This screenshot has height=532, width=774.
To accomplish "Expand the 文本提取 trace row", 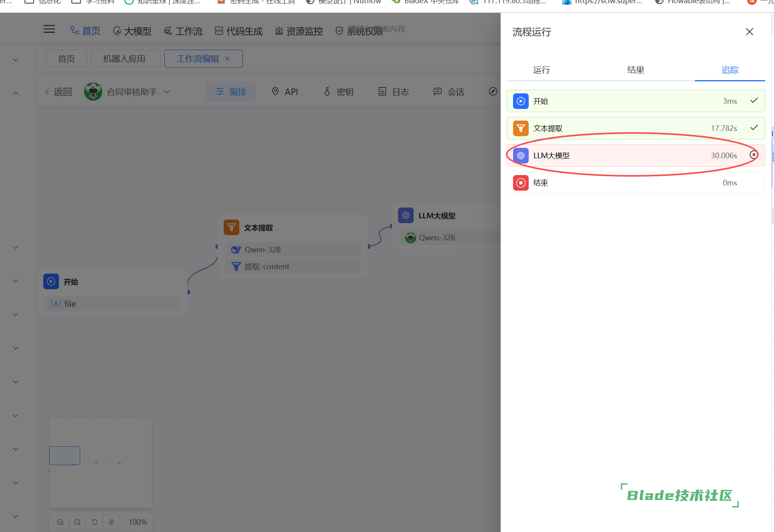I will (x=636, y=128).
